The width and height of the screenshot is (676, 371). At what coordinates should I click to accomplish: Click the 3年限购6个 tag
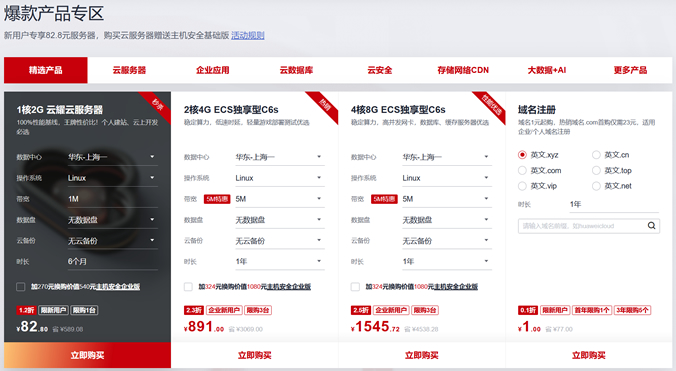(632, 310)
